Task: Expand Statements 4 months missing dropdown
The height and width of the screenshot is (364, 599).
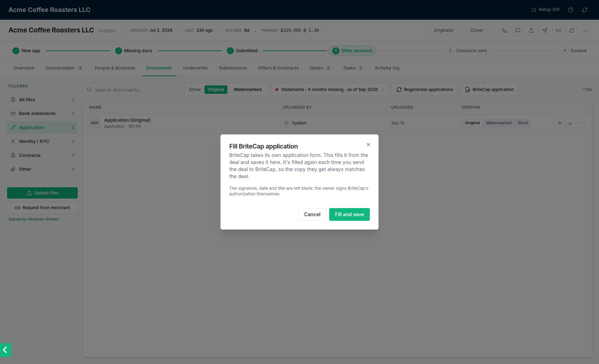Action: point(330,90)
